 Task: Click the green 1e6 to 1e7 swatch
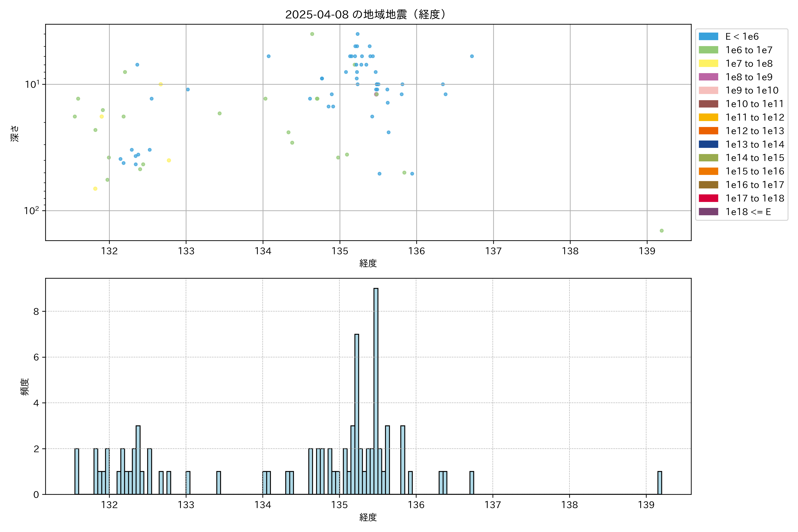708,50
